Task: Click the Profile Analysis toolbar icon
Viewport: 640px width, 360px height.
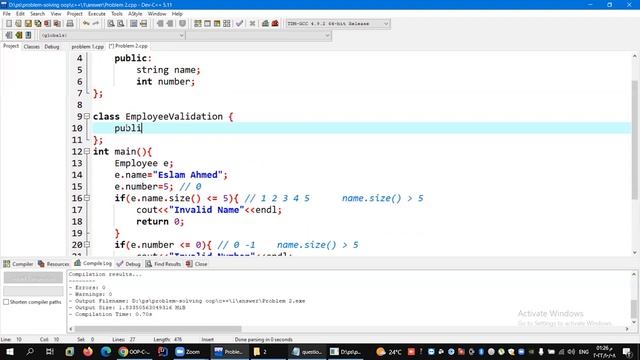Action: [265, 24]
